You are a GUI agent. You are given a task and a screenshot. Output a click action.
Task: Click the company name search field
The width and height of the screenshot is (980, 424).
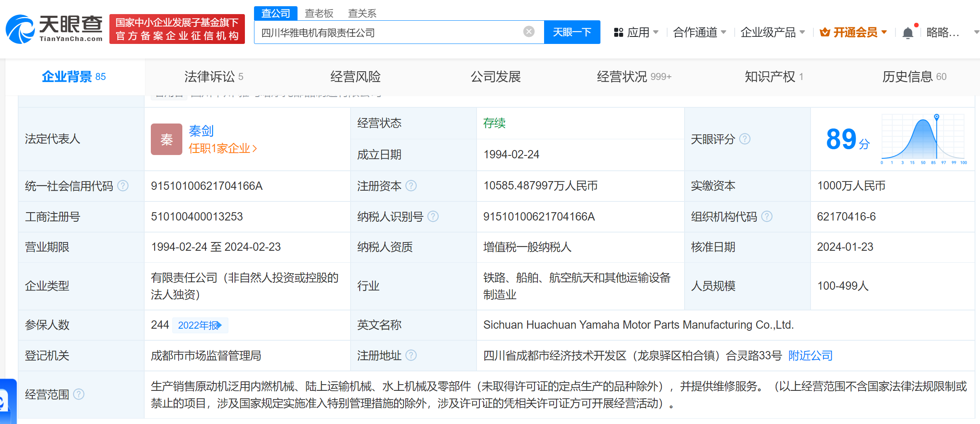pos(390,32)
